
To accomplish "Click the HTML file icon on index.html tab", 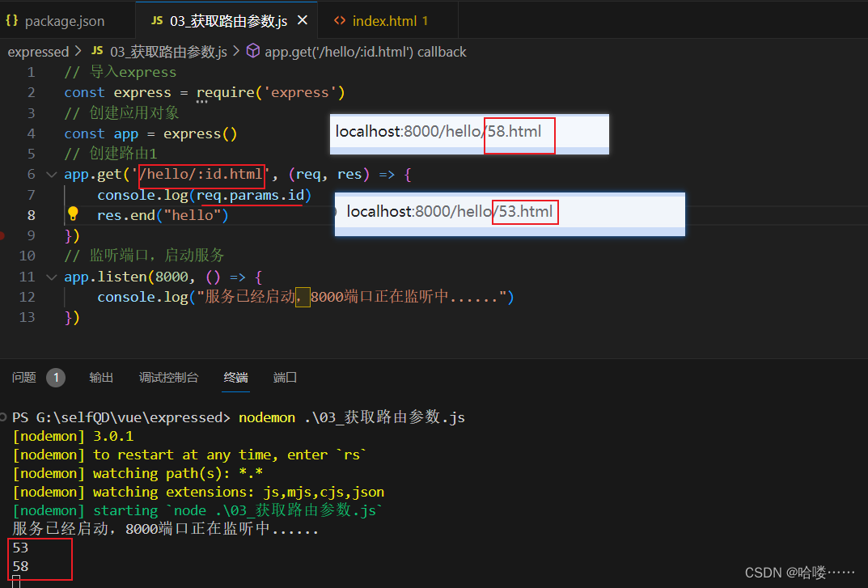I will pyautogui.click(x=339, y=20).
